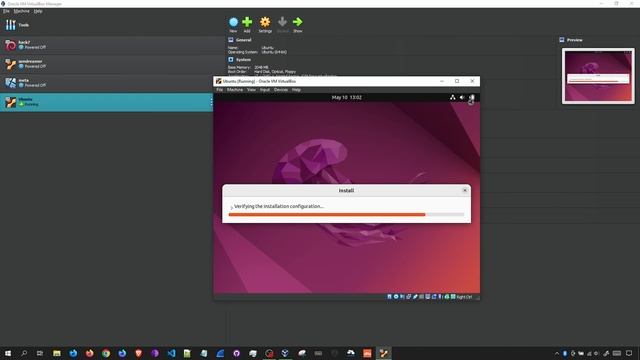Click the green Show arrow icon
Screen dimensions: 640x360
pos(298,22)
